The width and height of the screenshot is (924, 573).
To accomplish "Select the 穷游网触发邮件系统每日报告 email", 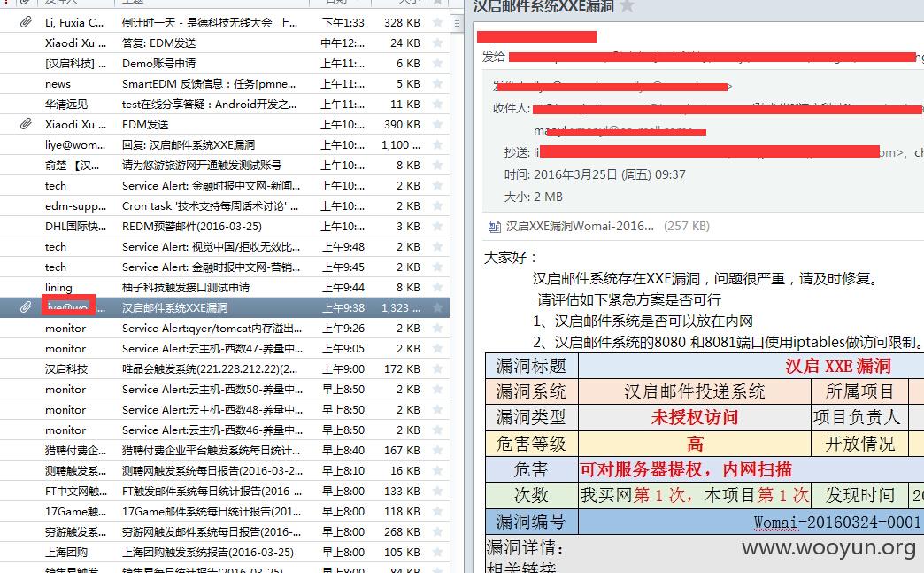I will [225, 531].
